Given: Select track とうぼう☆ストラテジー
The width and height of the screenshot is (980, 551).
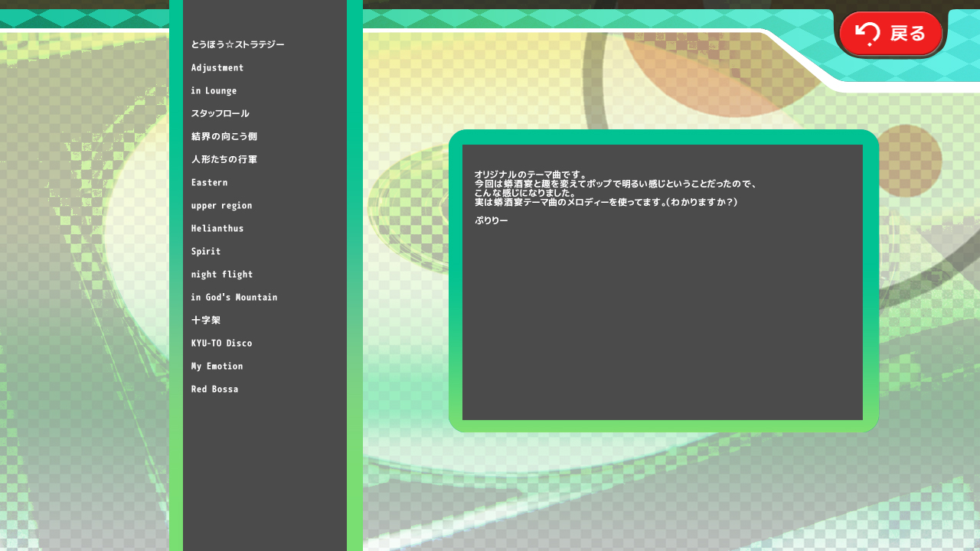Looking at the screenshot, I should [x=238, y=45].
